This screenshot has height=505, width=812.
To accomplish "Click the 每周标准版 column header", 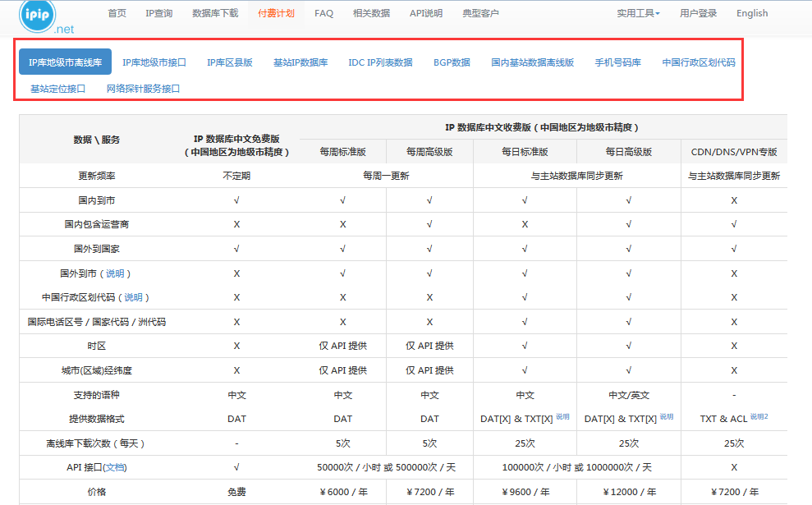I will pyautogui.click(x=343, y=152).
